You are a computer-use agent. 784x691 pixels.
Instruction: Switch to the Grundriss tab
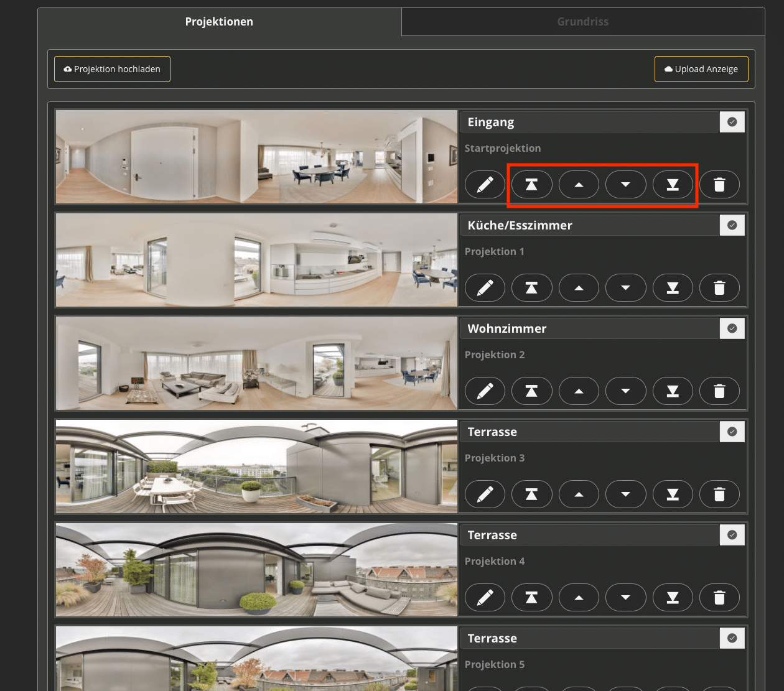pyautogui.click(x=582, y=22)
